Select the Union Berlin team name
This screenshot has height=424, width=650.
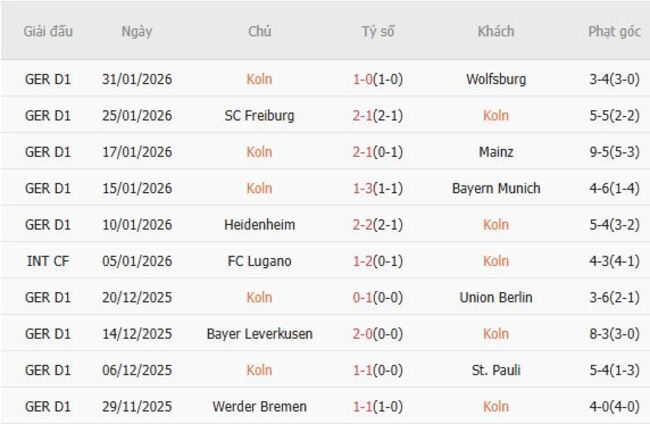tap(496, 297)
